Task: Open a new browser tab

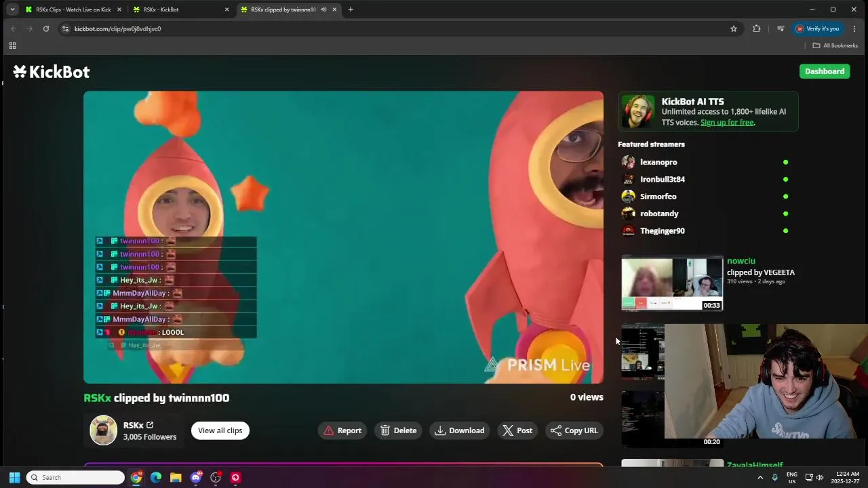Action: (351, 9)
